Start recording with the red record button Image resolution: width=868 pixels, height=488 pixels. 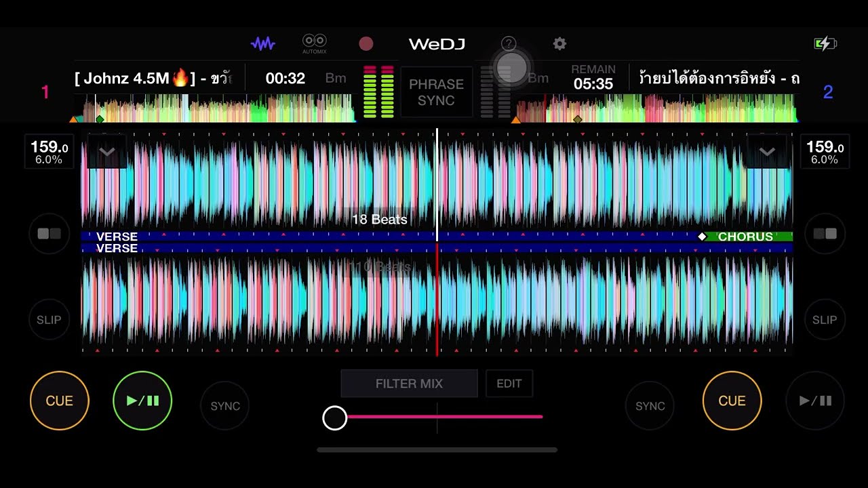(366, 44)
